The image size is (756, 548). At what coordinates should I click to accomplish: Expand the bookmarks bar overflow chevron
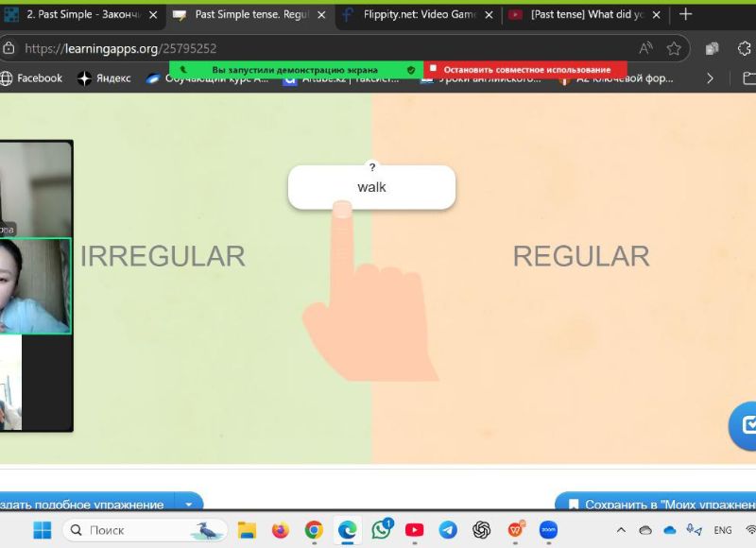(x=711, y=78)
